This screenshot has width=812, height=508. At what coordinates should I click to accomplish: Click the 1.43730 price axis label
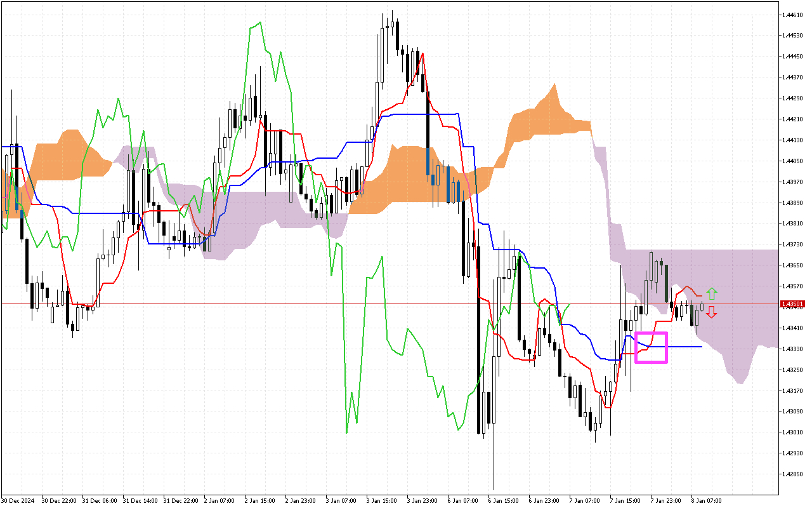(793, 244)
